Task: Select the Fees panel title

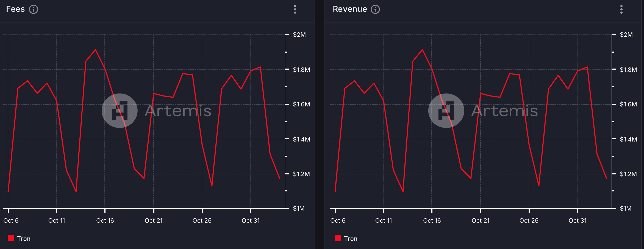Action: click(15, 9)
